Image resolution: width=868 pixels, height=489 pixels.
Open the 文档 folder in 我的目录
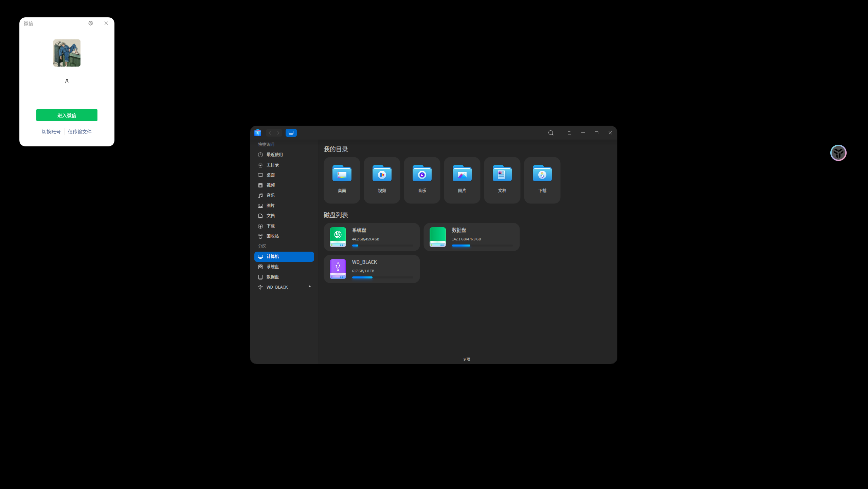pos(502,180)
